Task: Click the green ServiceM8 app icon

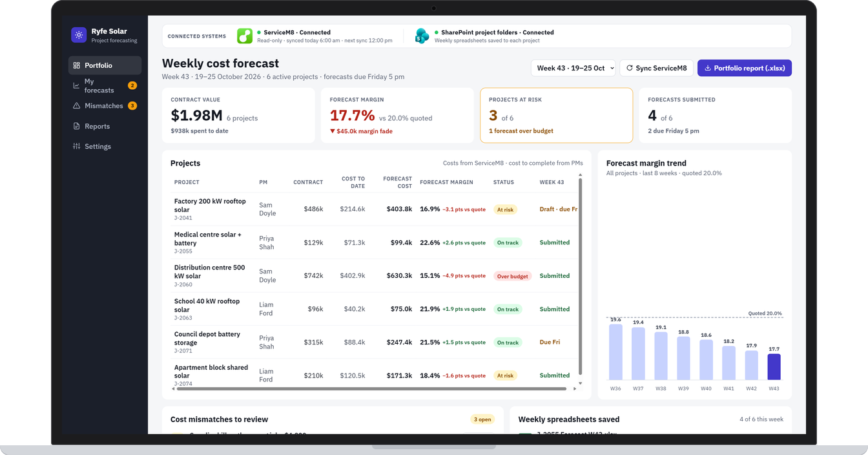Action: pyautogui.click(x=245, y=36)
